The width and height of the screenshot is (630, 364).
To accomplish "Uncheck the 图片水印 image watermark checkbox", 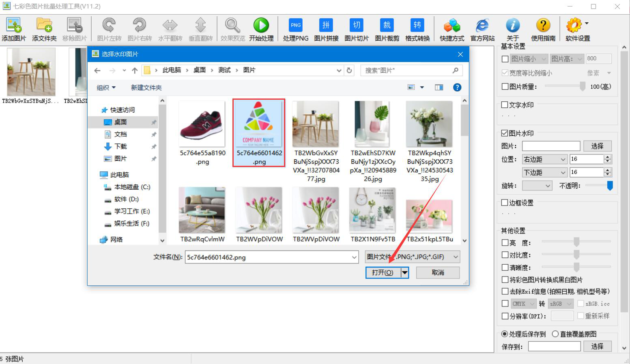I will (505, 133).
